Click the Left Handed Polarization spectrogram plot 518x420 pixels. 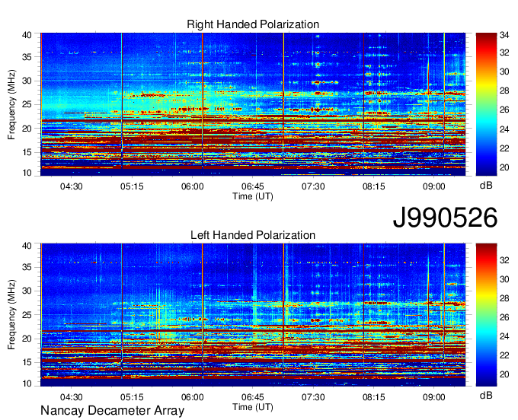pos(253,315)
